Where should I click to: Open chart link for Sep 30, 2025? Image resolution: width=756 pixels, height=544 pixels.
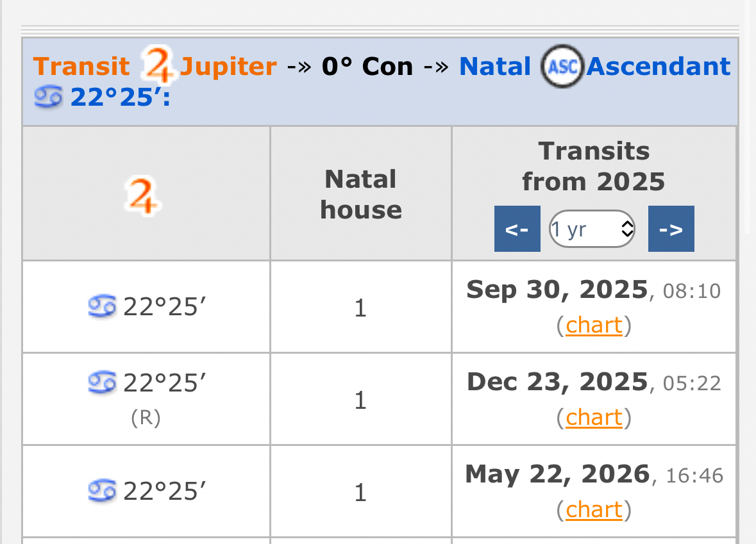(x=594, y=326)
